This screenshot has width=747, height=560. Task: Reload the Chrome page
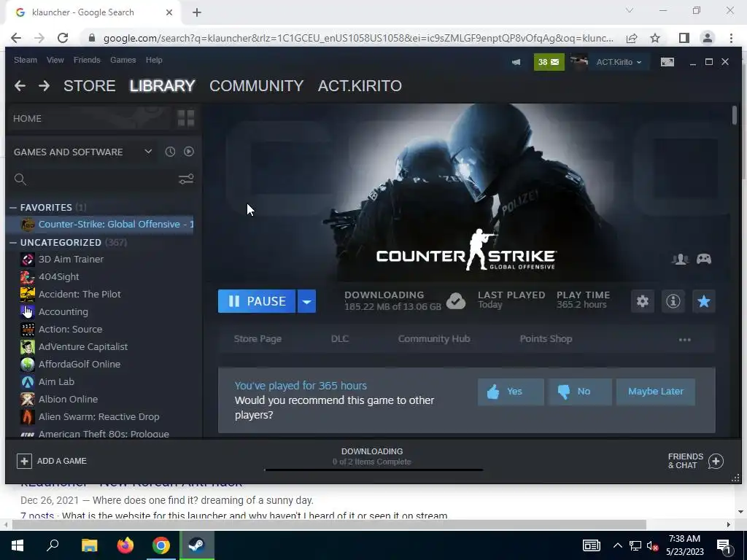click(x=63, y=38)
